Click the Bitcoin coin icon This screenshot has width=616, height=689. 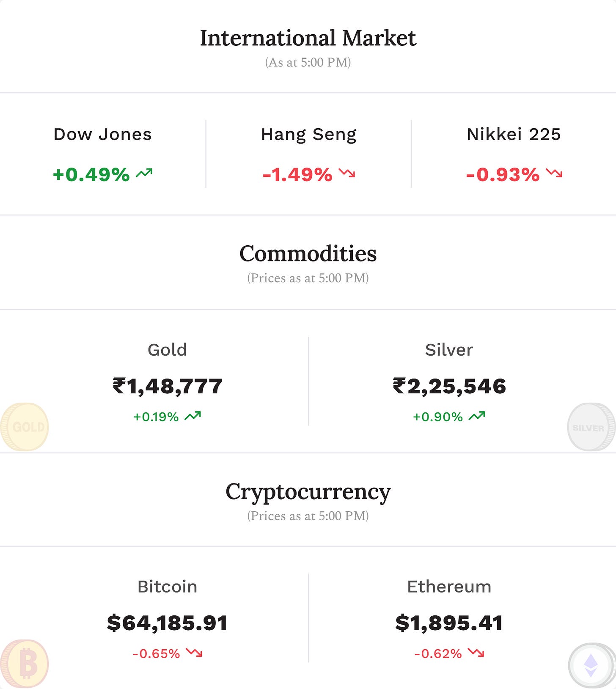pos(25,664)
